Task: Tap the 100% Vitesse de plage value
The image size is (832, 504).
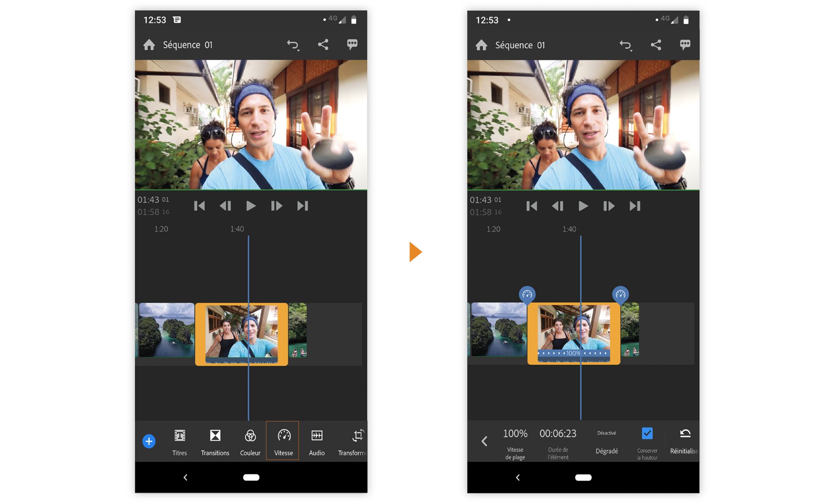Action: click(x=515, y=434)
